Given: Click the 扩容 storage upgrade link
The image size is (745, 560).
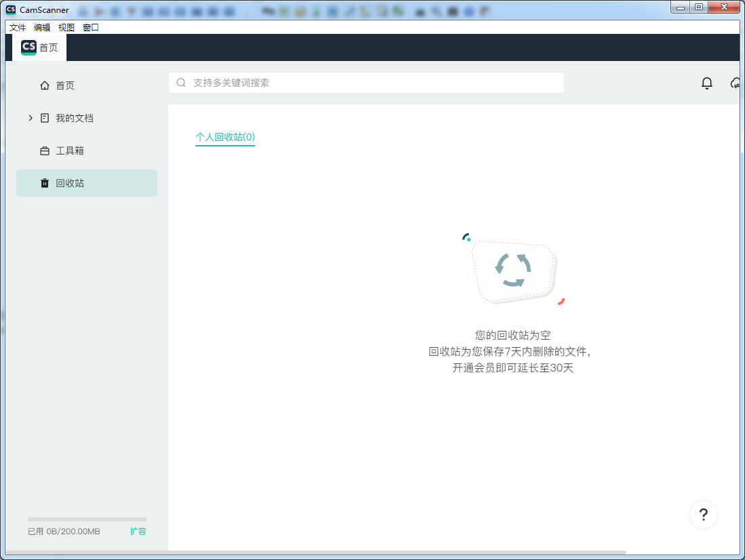Looking at the screenshot, I should [138, 532].
